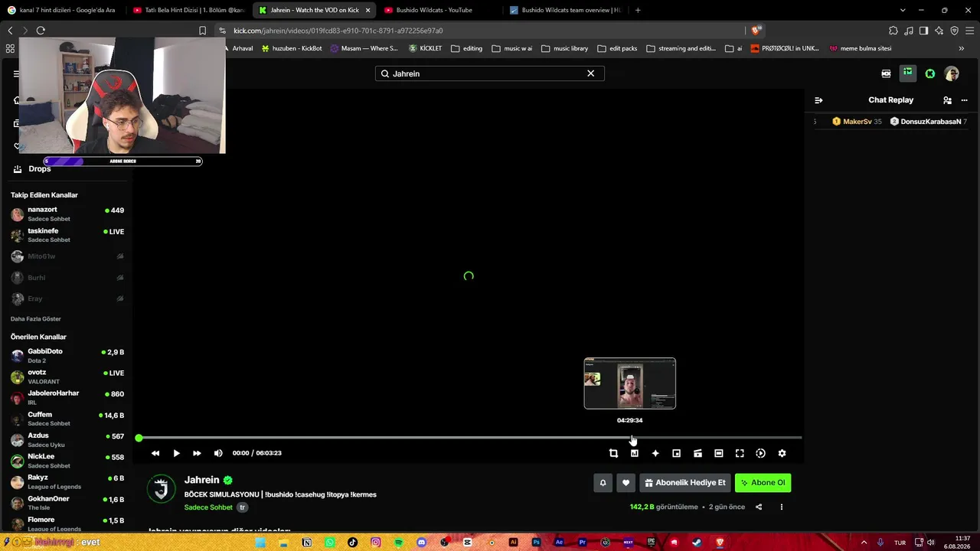The image size is (980, 551).
Task: Open Drops in the sidebar
Action: coord(39,169)
